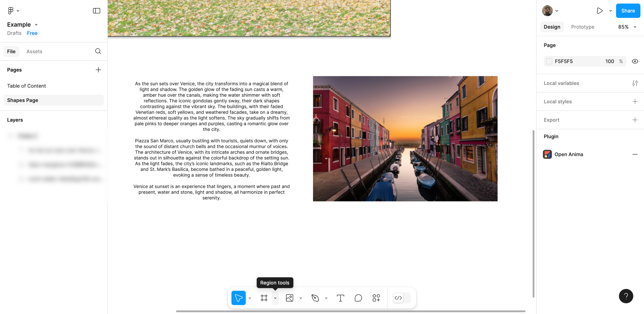Select the Text tool
Screen dimensions: 644x314
click(340, 298)
